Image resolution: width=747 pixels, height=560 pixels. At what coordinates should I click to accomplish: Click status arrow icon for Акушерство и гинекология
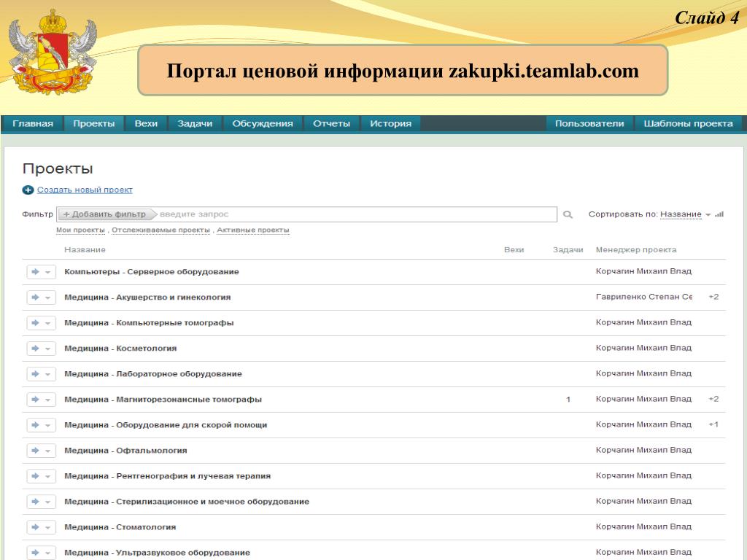(35, 297)
